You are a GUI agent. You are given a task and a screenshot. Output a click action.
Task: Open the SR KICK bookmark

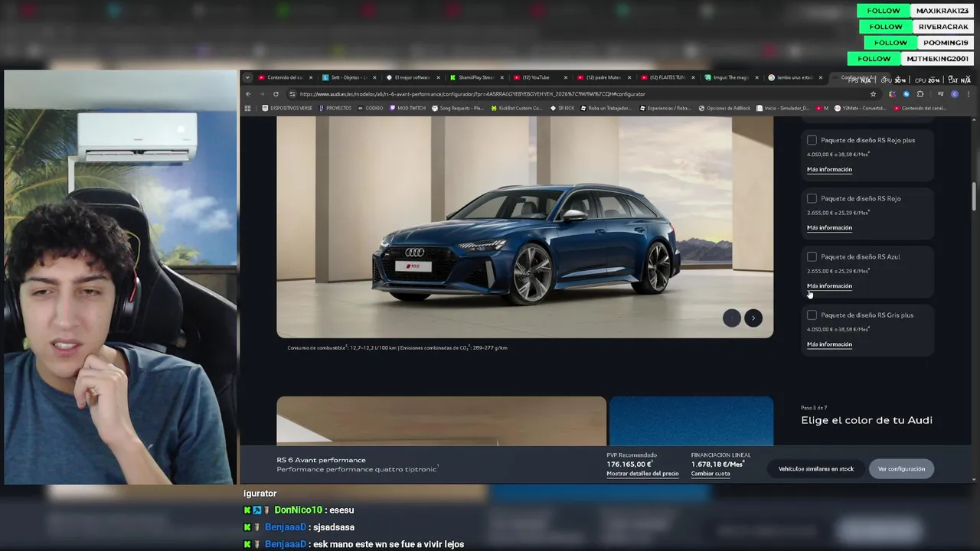point(563,109)
